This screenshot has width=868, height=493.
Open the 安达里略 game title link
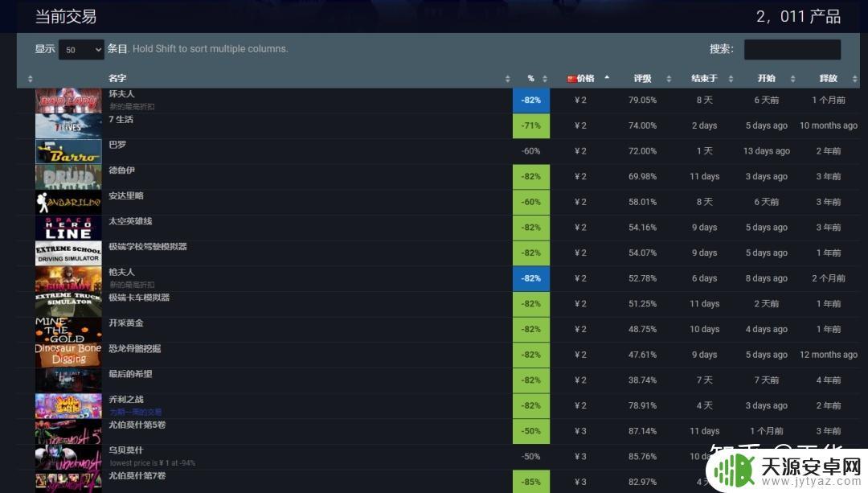pyautogui.click(x=125, y=196)
